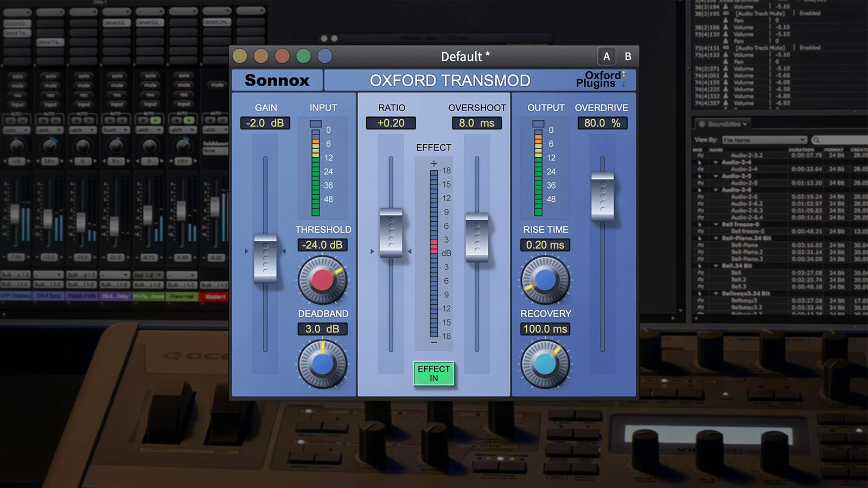Reset the OUTPUT meter clip indicator
The height and width of the screenshot is (488, 868).
click(538, 124)
